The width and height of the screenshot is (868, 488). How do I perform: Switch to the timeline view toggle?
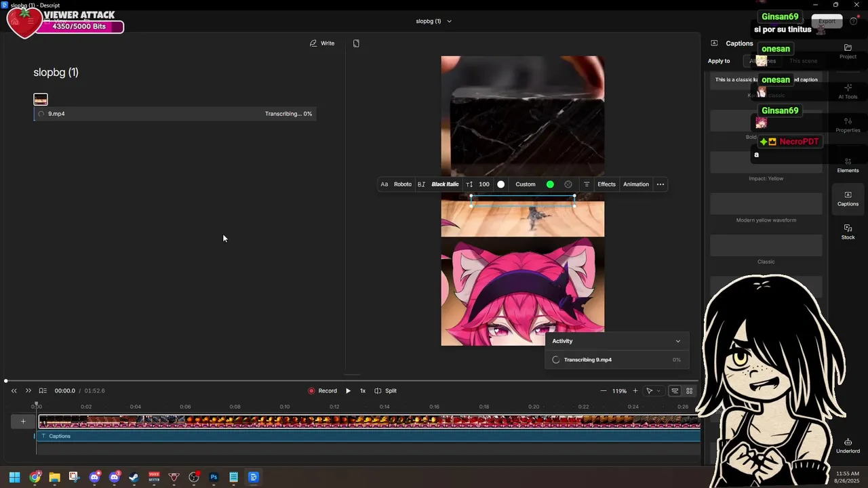pyautogui.click(x=675, y=390)
